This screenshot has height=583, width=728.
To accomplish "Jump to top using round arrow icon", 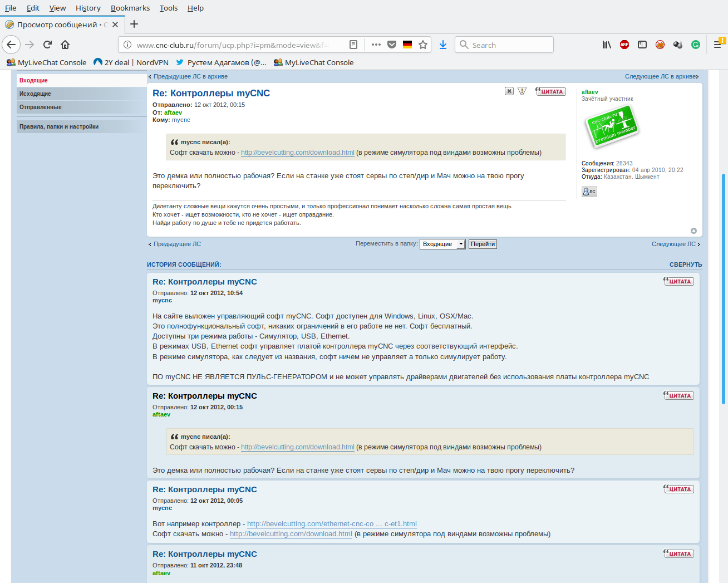I will [x=693, y=231].
